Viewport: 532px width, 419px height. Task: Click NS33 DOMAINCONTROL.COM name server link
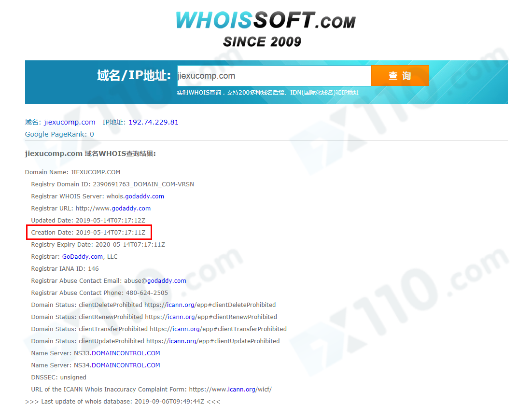(x=126, y=353)
